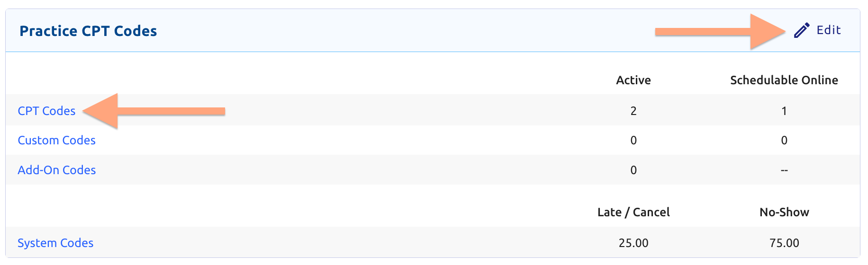868x265 pixels.
Task: Open the Custom Codes link
Action: click(x=56, y=140)
